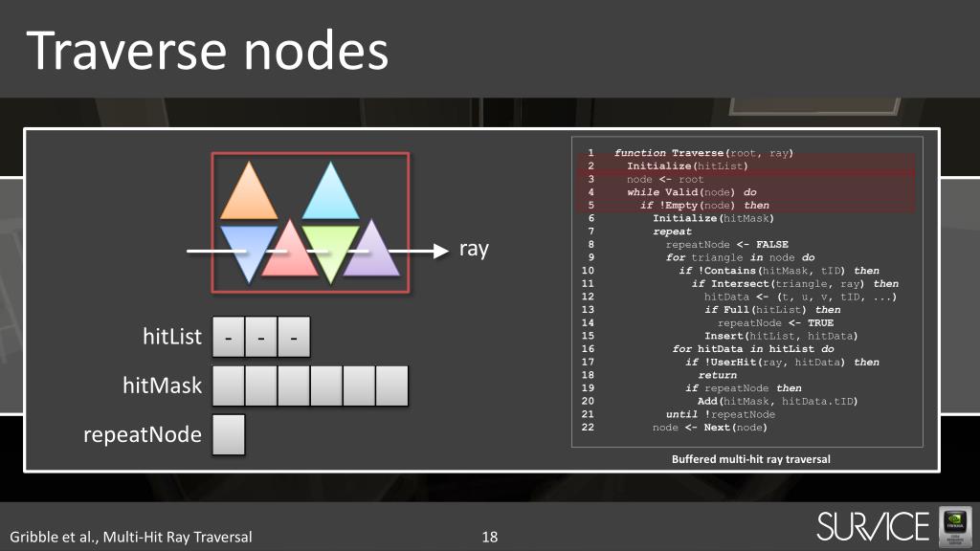
Task: Click code line 'Initialize(hitList)'
Action: pos(687,166)
